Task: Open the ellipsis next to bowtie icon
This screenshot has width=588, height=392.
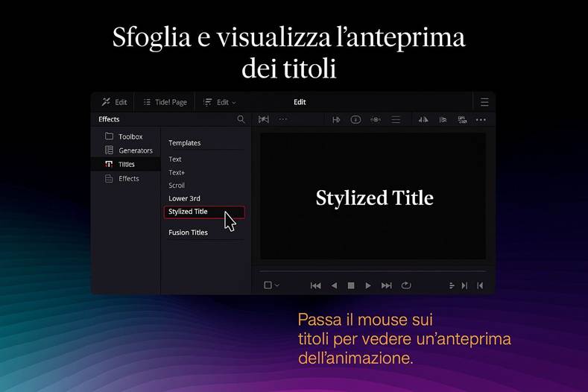Action: pyautogui.click(x=282, y=119)
